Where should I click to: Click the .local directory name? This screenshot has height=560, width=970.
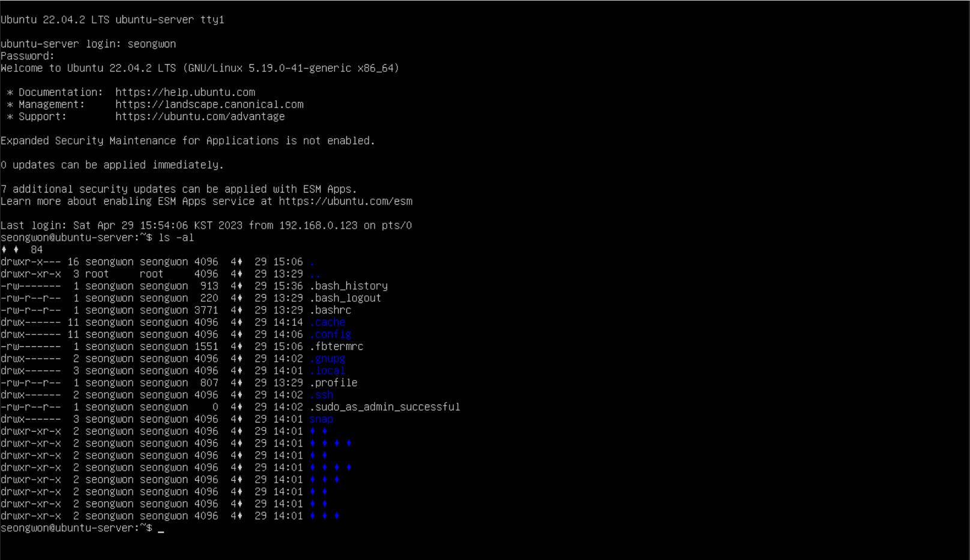point(328,370)
